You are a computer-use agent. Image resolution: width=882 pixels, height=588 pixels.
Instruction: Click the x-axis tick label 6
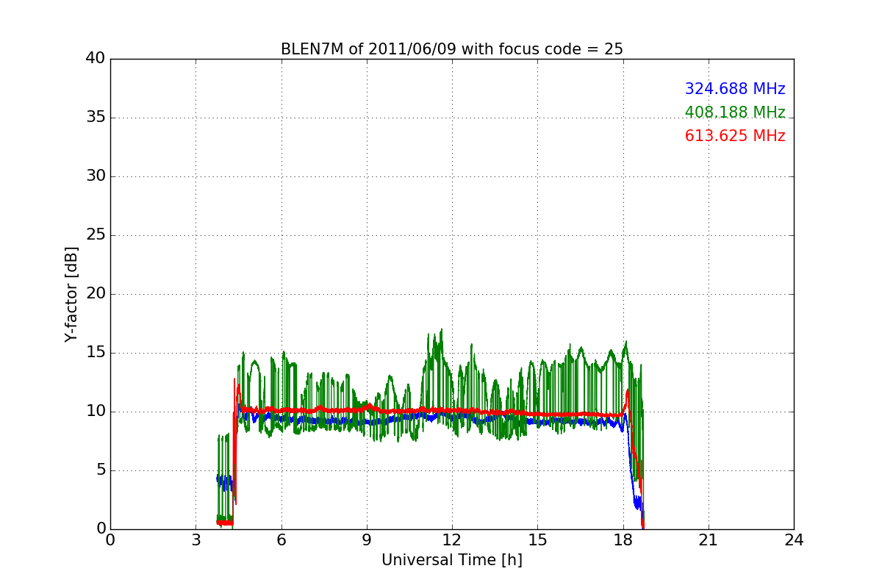click(282, 540)
